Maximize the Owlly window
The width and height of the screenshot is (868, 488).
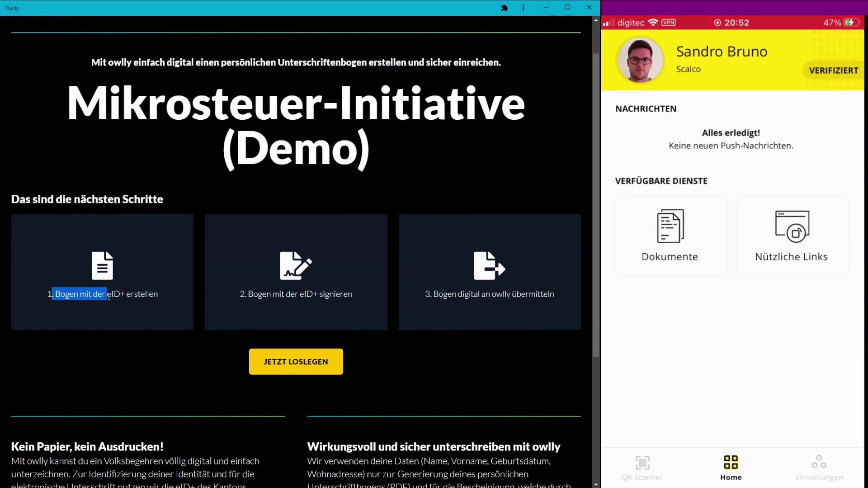[568, 7]
